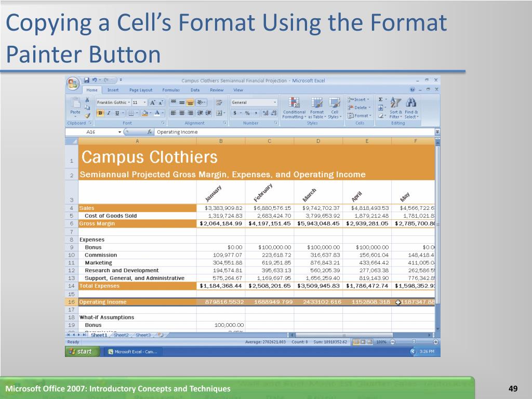The height and width of the screenshot is (399, 532).
Task: Expand the formula bar chevron
Action: tap(437, 132)
